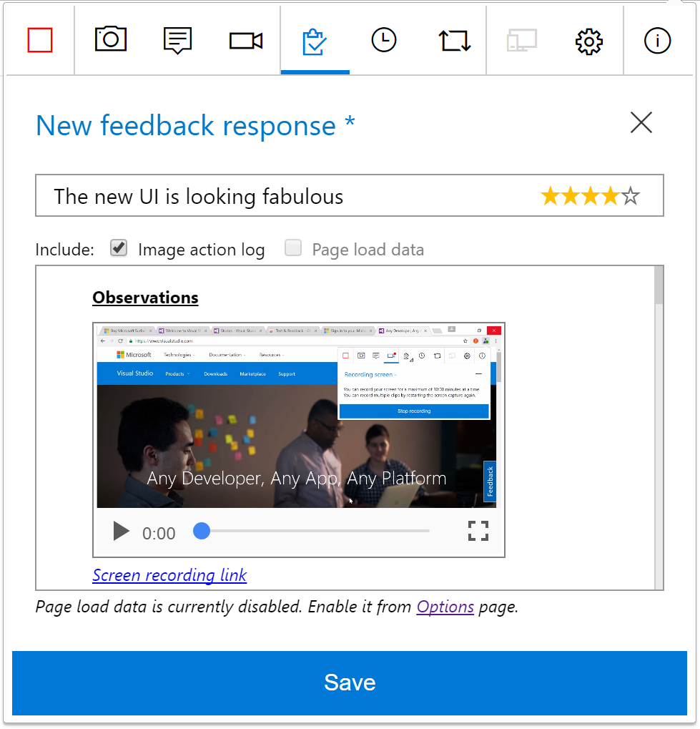Add a note with the comment icon
Image resolution: width=700 pixels, height=729 pixels.
177,41
